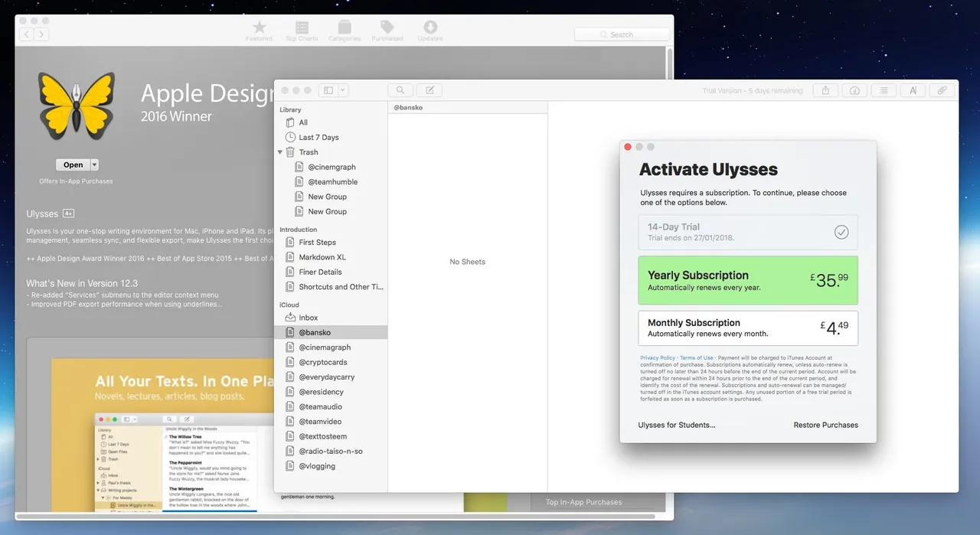Open the view options dropdown arrow beside sidebar button
This screenshot has height=535, width=980.
pyautogui.click(x=343, y=90)
